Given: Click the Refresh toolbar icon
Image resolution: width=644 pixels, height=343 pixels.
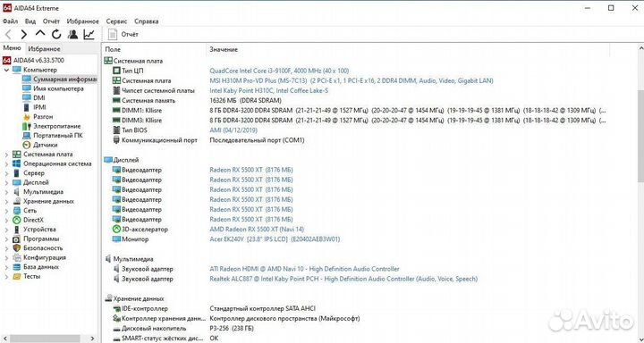Looking at the screenshot, I should (56, 35).
